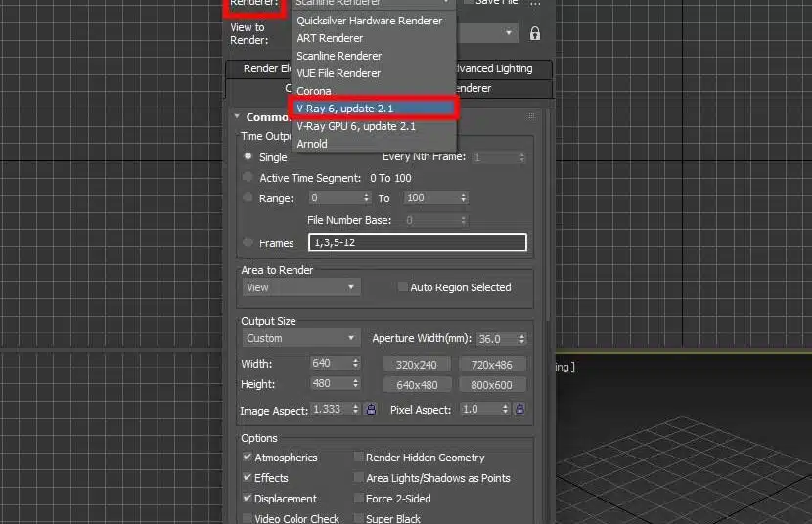Uncheck the Displacement option
The width and height of the screenshot is (812, 524).
pos(248,499)
